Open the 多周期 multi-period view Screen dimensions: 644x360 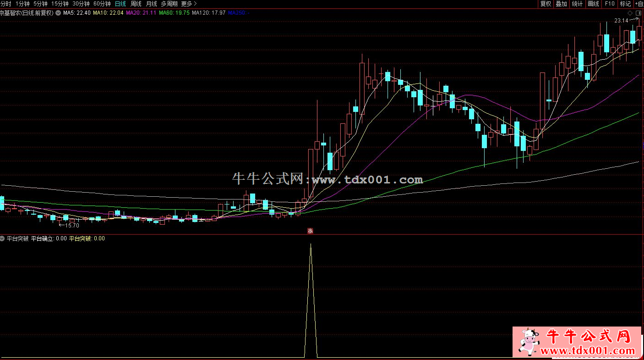pyautogui.click(x=169, y=4)
